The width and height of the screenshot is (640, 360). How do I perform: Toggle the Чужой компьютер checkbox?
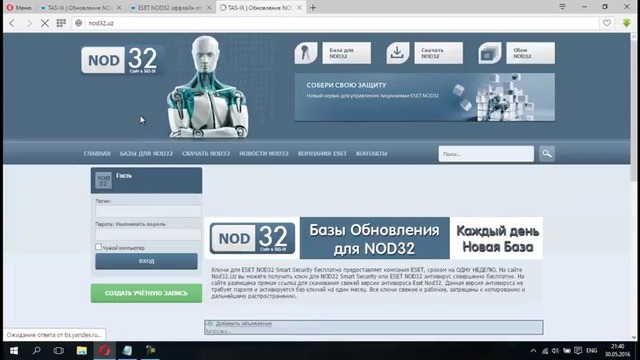[x=98, y=247]
